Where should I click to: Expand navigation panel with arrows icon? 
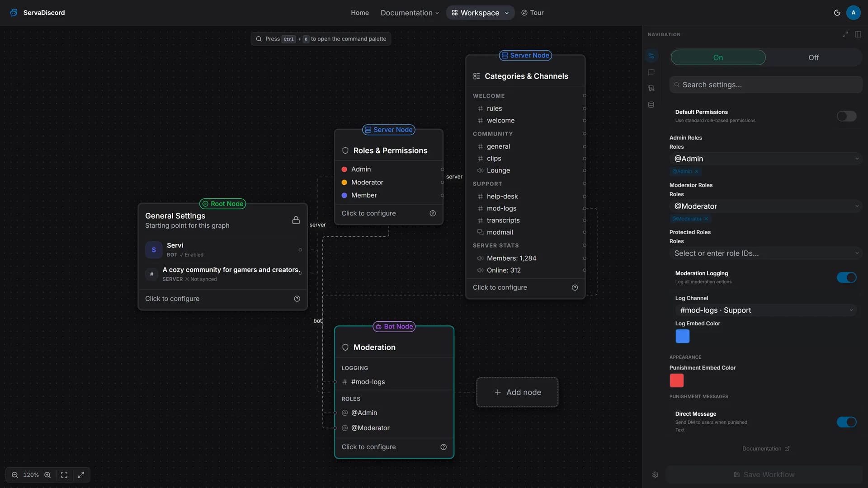coord(845,34)
